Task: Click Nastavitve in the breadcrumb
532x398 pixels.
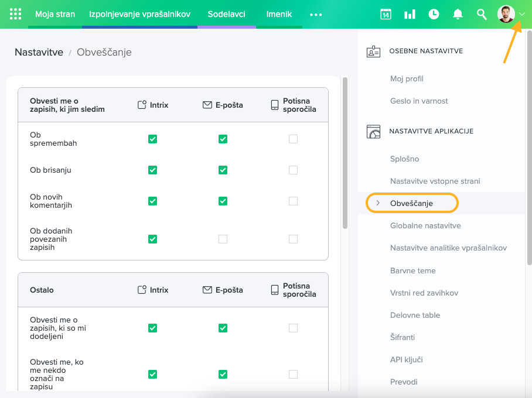Action: point(39,52)
